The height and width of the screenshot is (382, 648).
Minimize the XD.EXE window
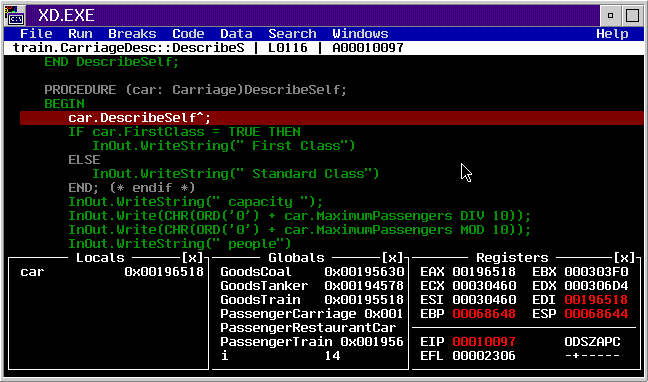pyautogui.click(x=610, y=16)
